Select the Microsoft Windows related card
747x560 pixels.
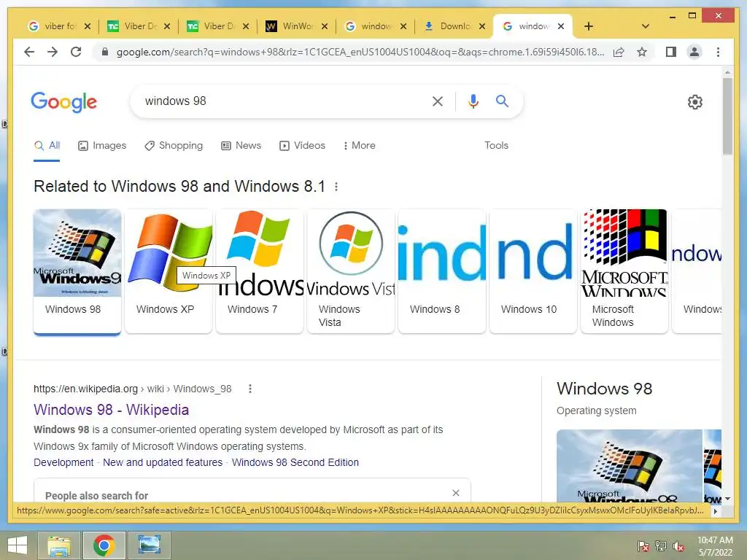624,271
